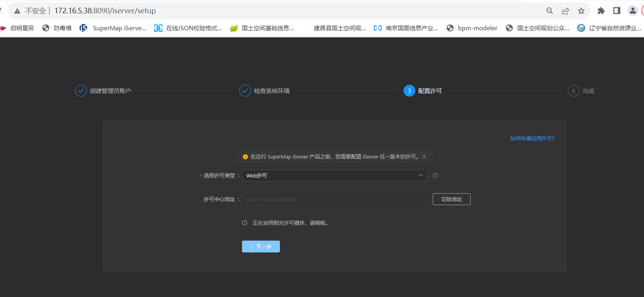
Task: Click the orange warning icon in alert
Action: pyautogui.click(x=245, y=157)
